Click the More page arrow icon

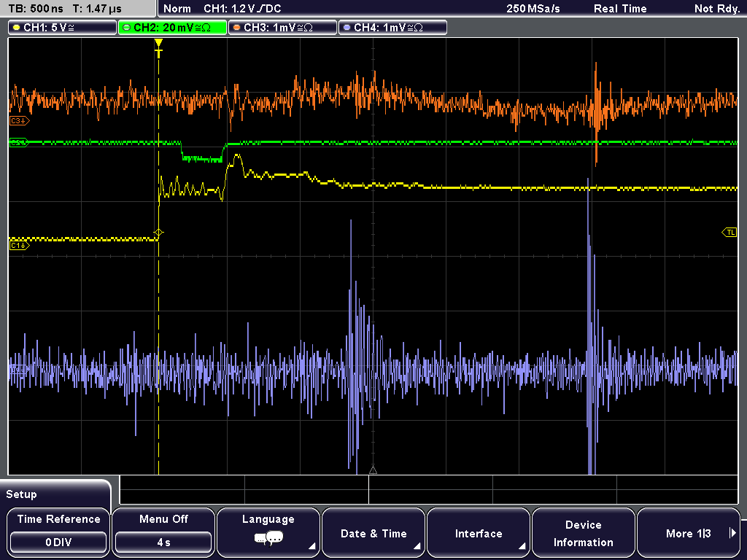point(732,533)
